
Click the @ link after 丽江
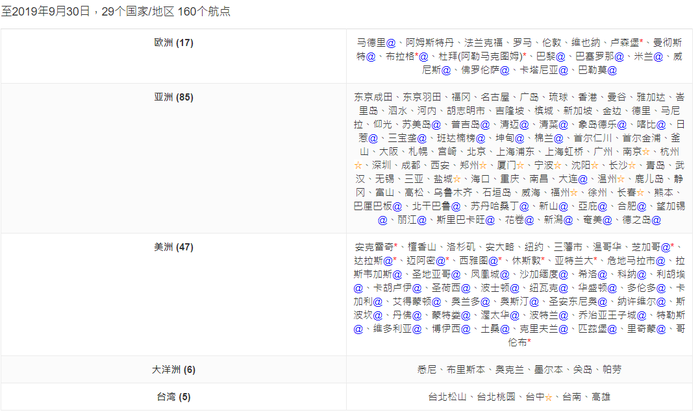[x=422, y=220]
